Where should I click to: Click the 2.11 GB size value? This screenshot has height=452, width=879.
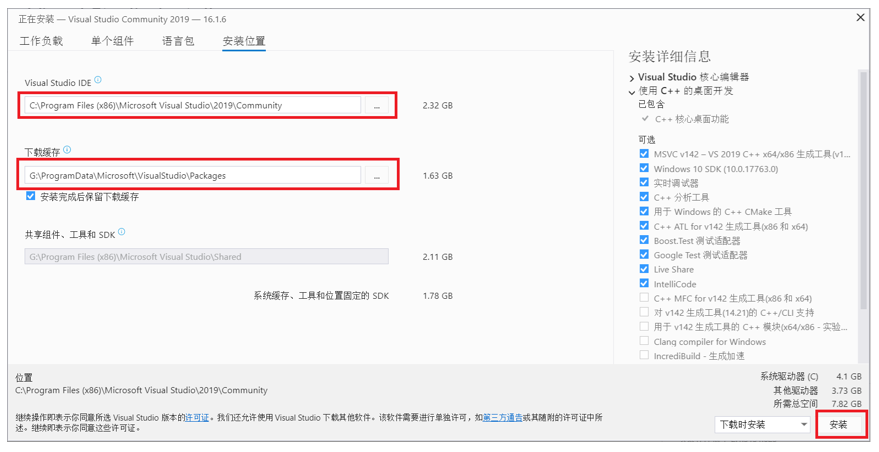click(438, 257)
